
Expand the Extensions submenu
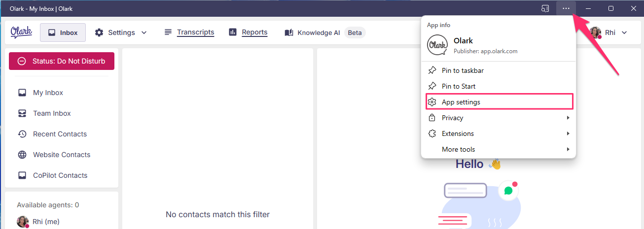click(x=499, y=133)
